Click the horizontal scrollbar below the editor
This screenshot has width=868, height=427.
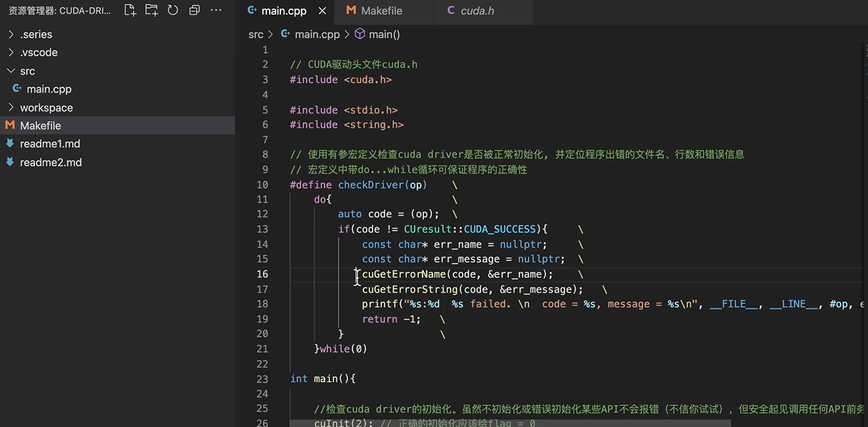click(510, 423)
